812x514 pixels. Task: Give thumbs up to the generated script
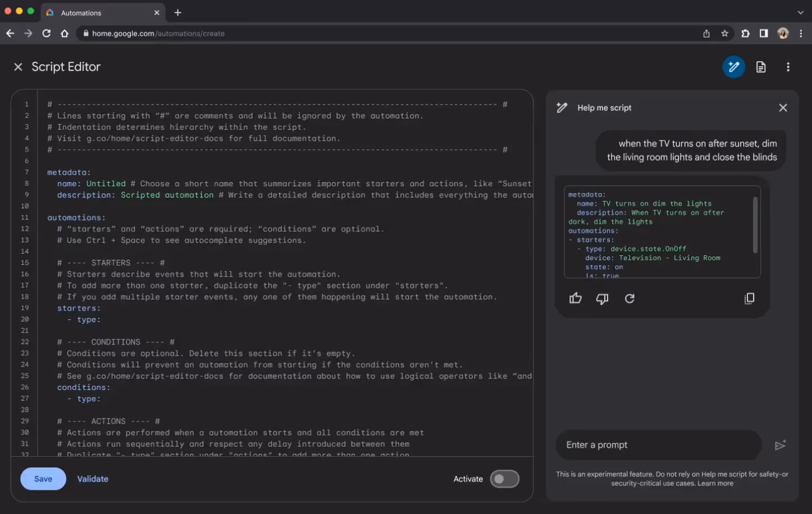point(576,299)
